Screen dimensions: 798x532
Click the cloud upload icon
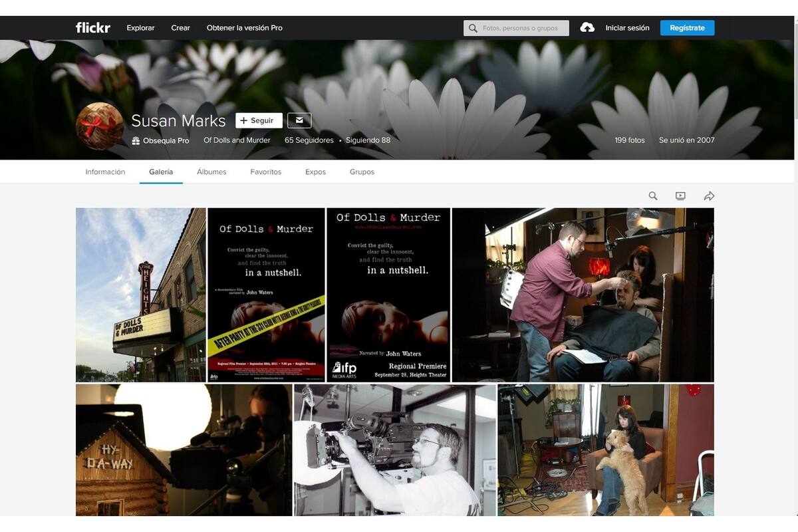(x=587, y=28)
